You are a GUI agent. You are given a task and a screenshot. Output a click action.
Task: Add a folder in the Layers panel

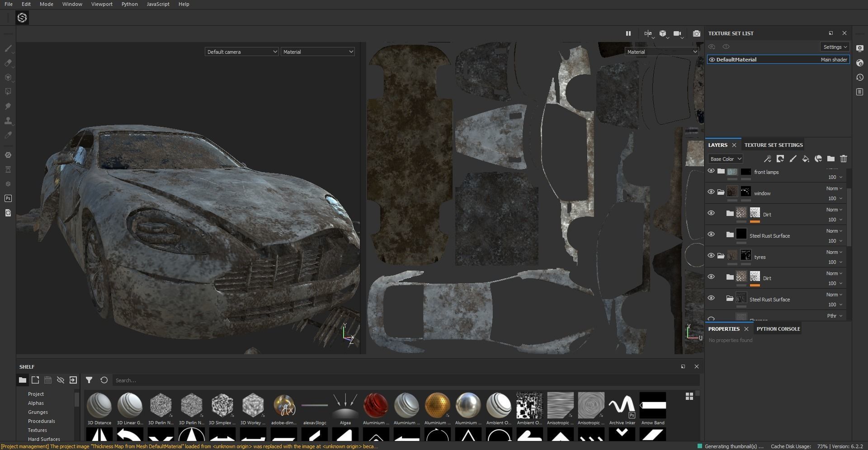[x=830, y=159]
